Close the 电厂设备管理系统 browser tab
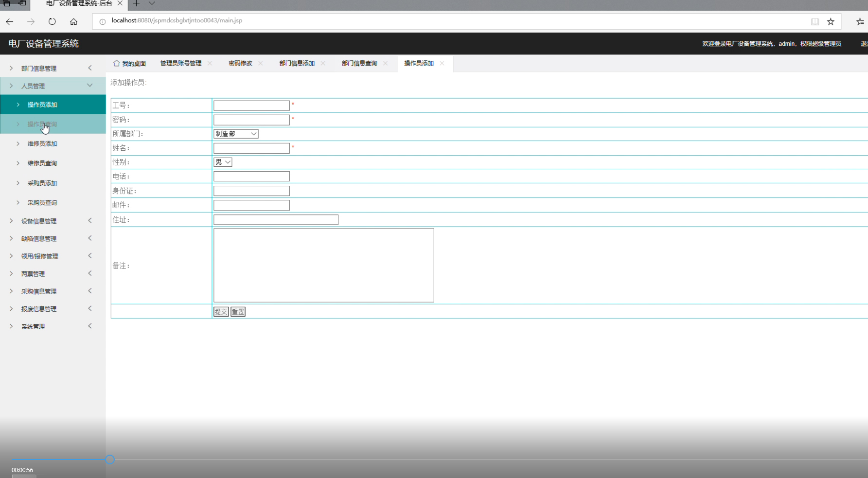 point(120,3)
